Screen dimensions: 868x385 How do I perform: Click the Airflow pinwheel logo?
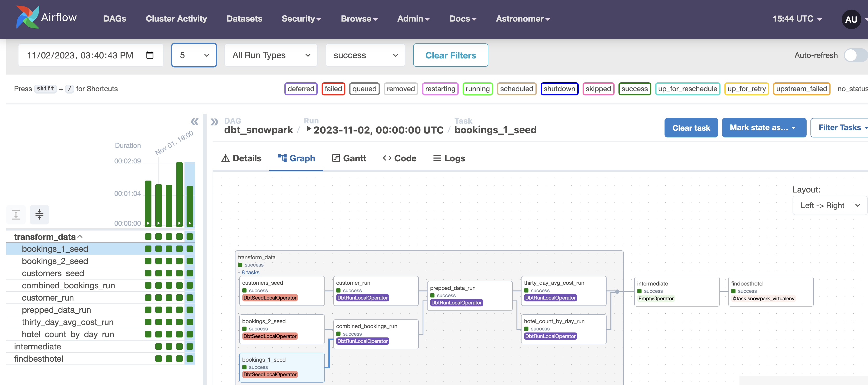pos(27,17)
